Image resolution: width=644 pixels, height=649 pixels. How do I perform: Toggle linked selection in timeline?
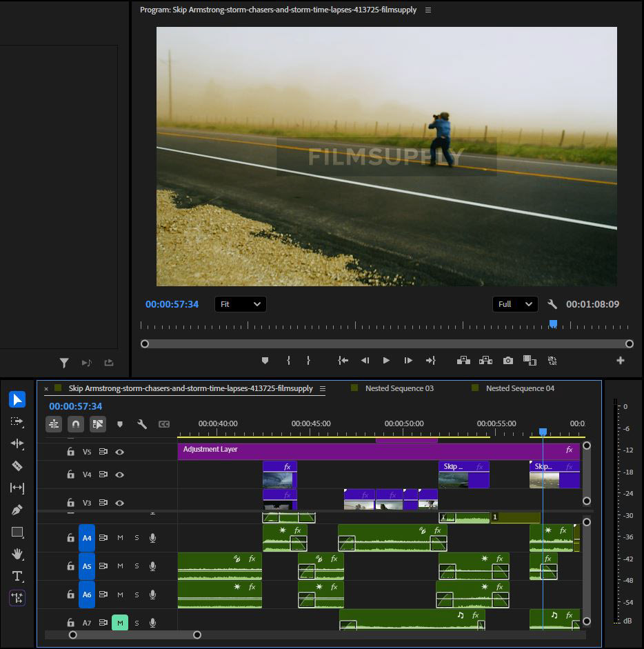(98, 424)
